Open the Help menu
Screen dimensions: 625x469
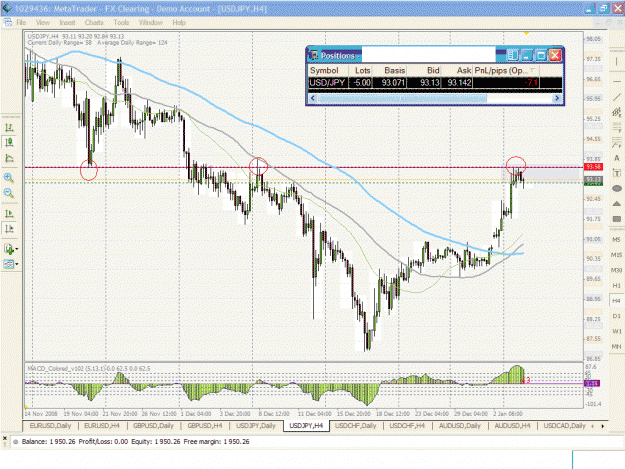[179, 22]
